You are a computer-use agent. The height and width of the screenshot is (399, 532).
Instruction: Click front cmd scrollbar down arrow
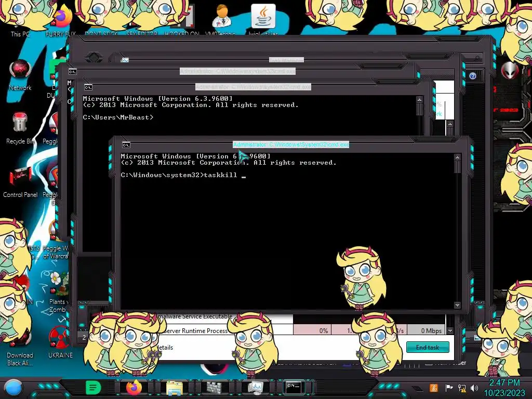tap(457, 305)
